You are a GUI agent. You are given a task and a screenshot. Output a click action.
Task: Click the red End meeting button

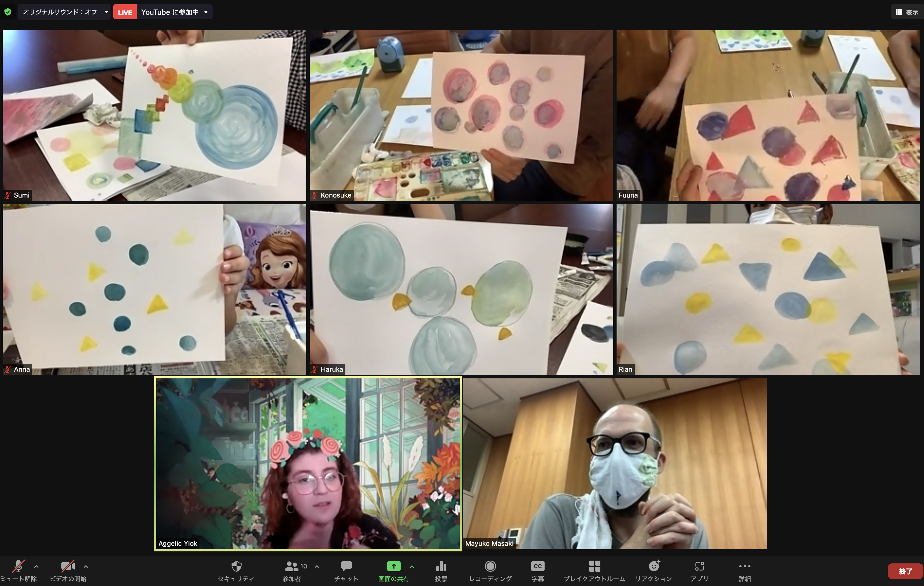click(x=905, y=571)
